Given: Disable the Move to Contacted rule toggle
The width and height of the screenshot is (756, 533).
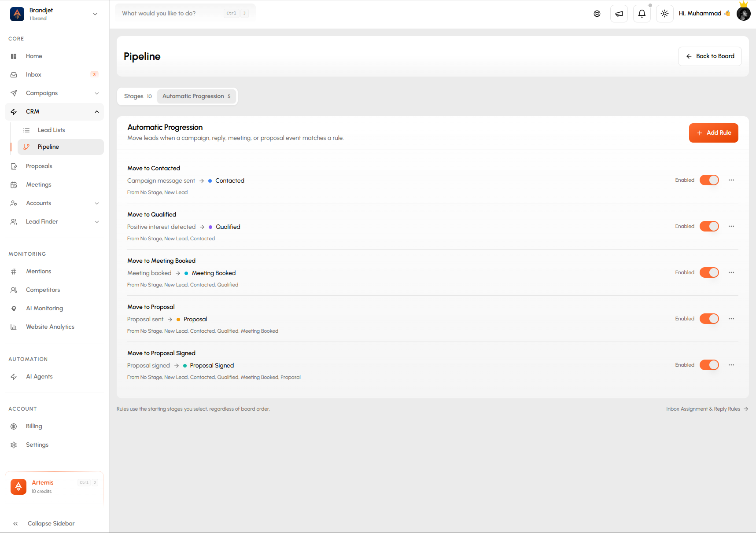Looking at the screenshot, I should [709, 180].
